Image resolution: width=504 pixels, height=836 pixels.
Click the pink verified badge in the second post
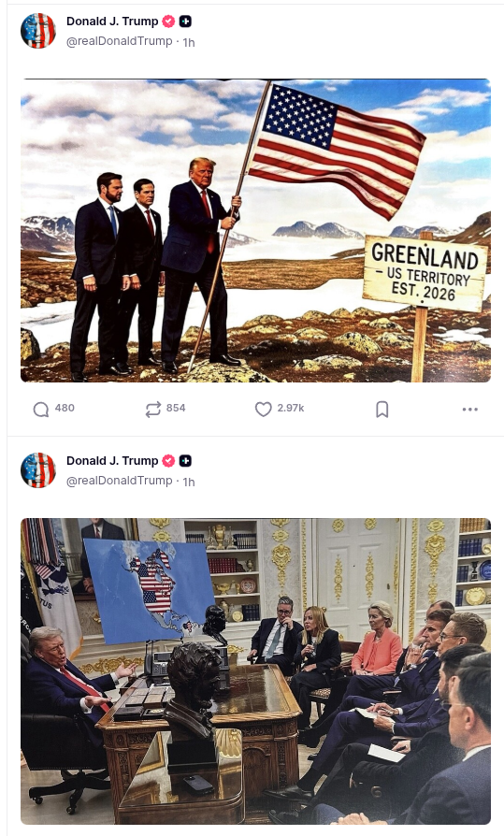(168, 461)
